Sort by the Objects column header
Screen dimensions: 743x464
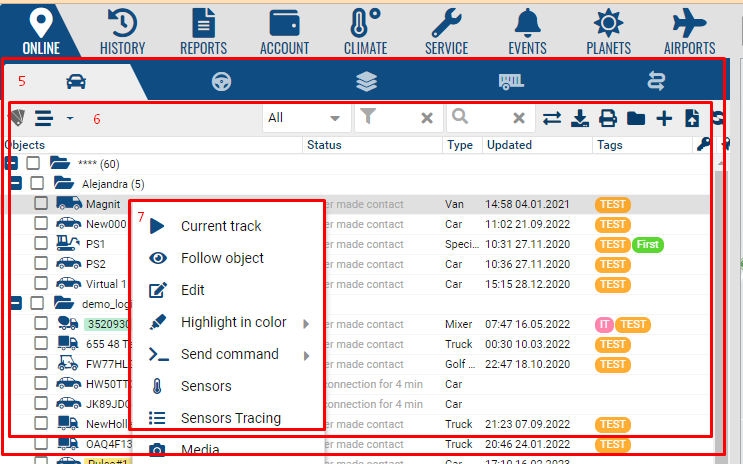click(x=25, y=145)
